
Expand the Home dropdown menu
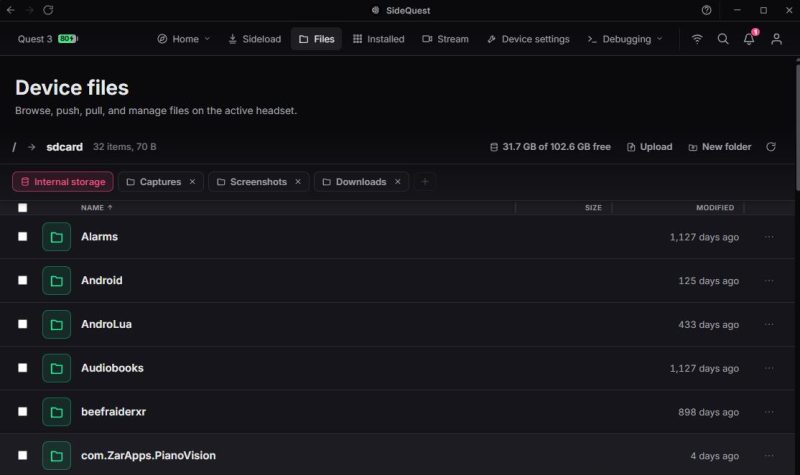tap(184, 39)
